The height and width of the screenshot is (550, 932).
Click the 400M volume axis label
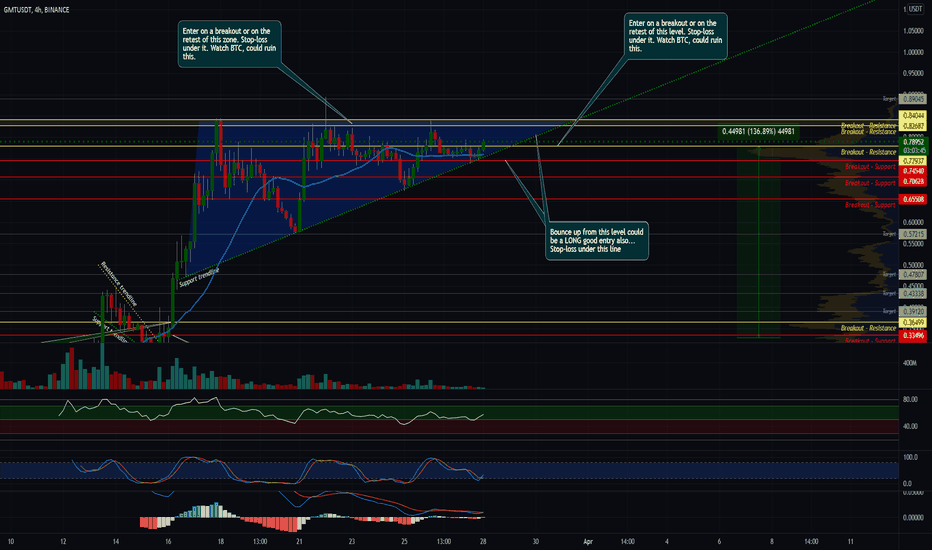[909, 363]
